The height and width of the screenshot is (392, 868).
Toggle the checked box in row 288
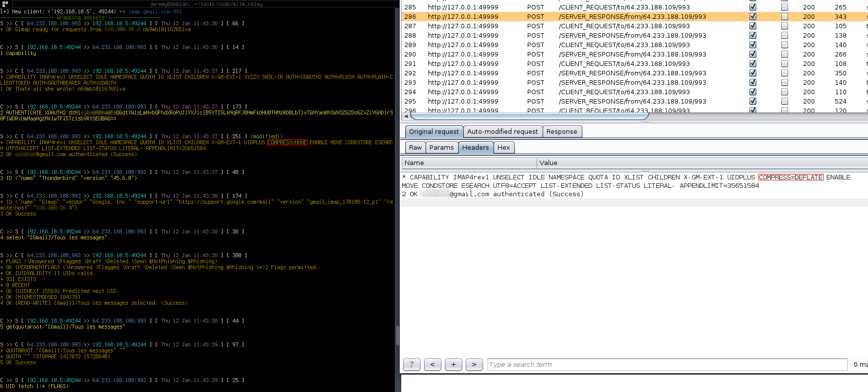tap(753, 35)
